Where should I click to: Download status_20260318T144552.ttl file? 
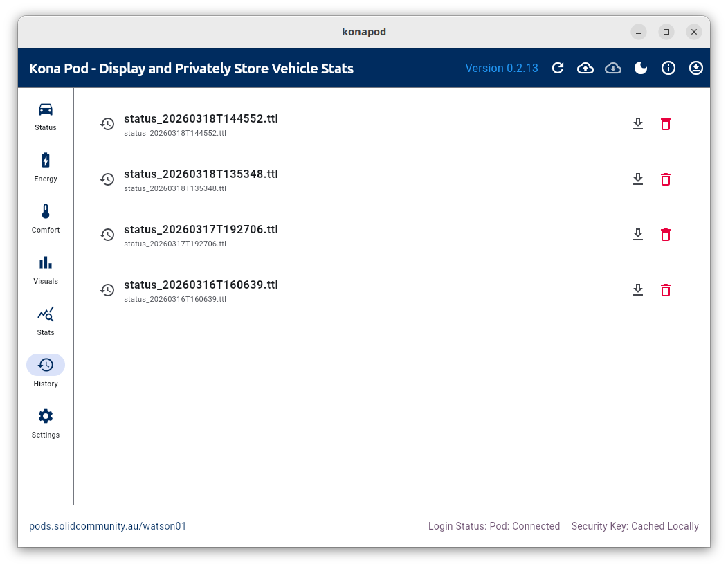pyautogui.click(x=638, y=124)
